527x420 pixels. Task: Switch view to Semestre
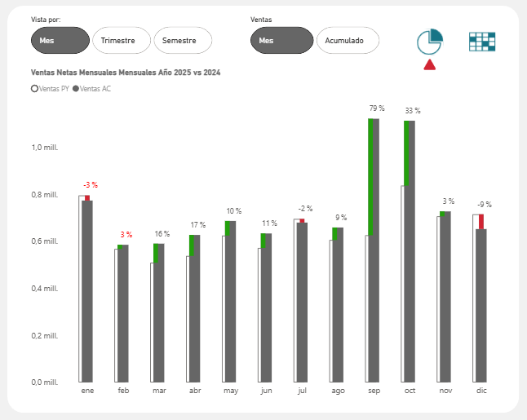tap(182, 40)
